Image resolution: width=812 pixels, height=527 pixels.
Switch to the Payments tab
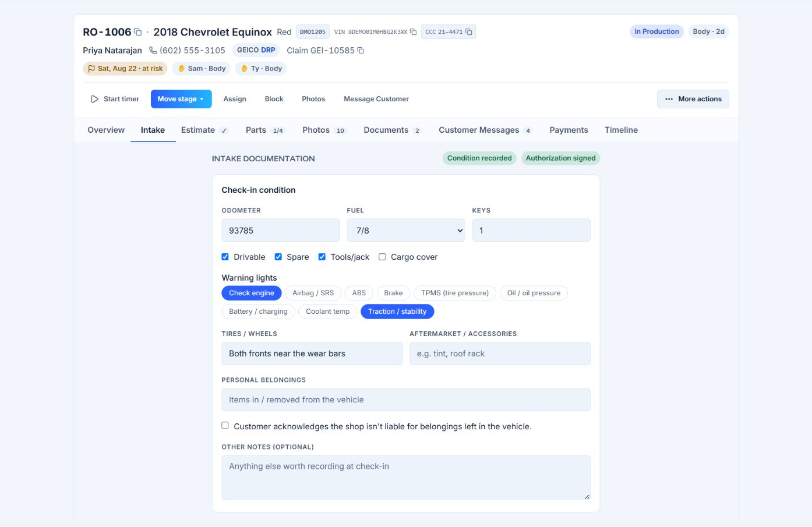(569, 130)
